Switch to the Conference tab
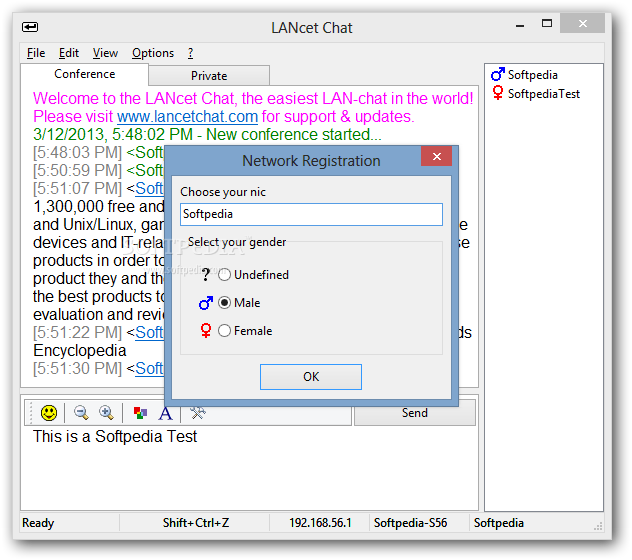The image size is (632, 560). (x=85, y=74)
